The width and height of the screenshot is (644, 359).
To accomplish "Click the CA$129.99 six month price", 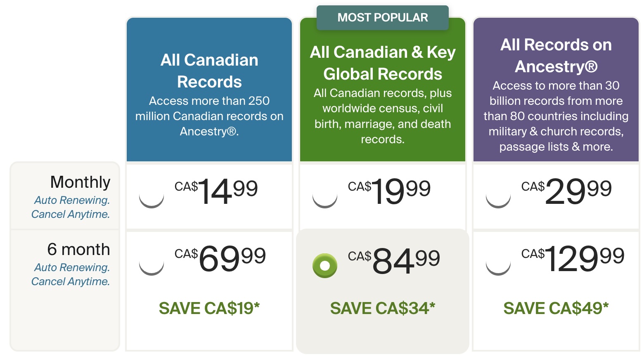I will tap(573, 259).
